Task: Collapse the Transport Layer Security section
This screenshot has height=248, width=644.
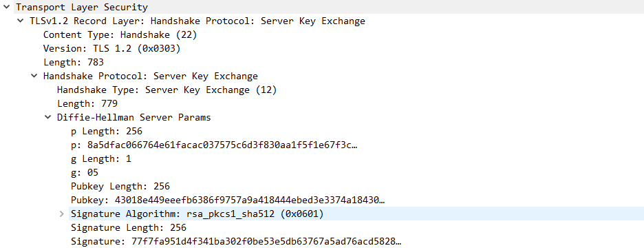Action: pos(6,7)
